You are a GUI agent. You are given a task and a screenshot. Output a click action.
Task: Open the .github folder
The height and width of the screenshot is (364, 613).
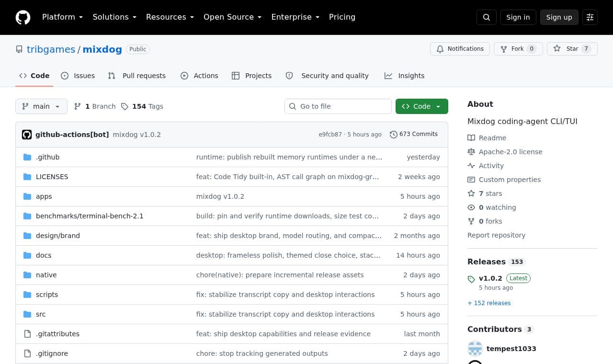[x=47, y=157]
